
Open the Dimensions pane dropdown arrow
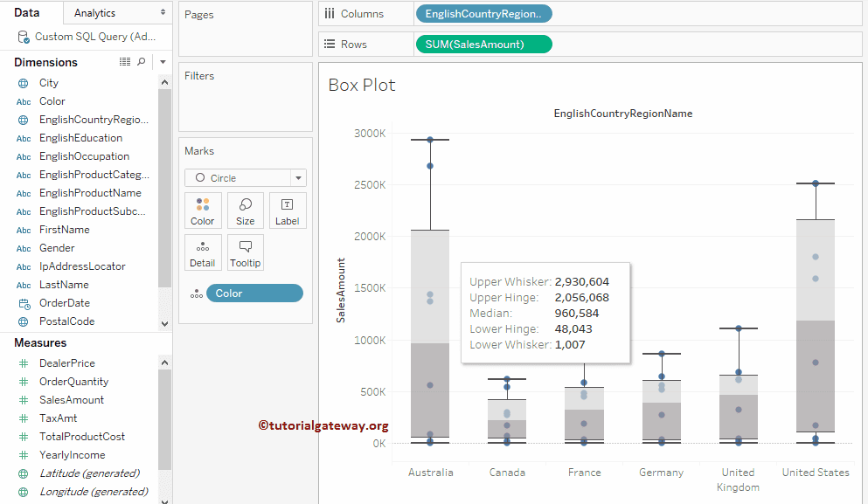(x=163, y=62)
